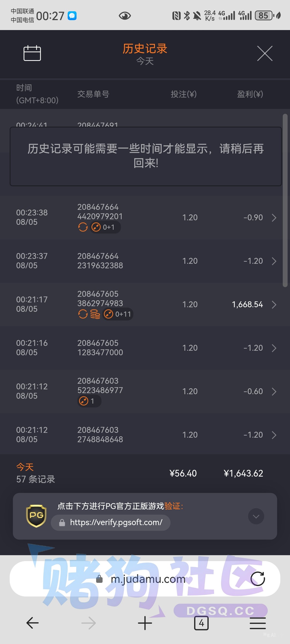The image size is (290, 644).
Task: Expand the 1,668.54 win record chevron
Action: [274, 305]
